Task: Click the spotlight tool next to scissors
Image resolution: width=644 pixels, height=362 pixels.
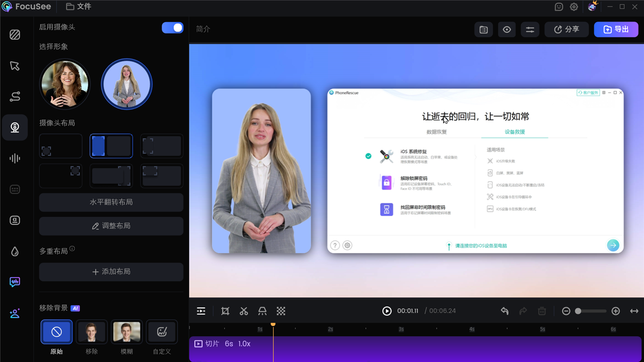Action: coord(262,311)
